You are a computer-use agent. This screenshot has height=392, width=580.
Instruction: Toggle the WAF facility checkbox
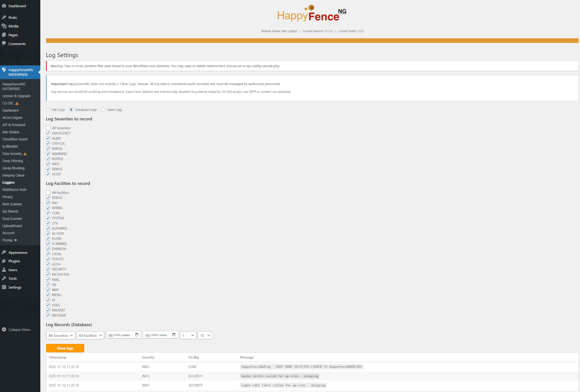(48, 290)
